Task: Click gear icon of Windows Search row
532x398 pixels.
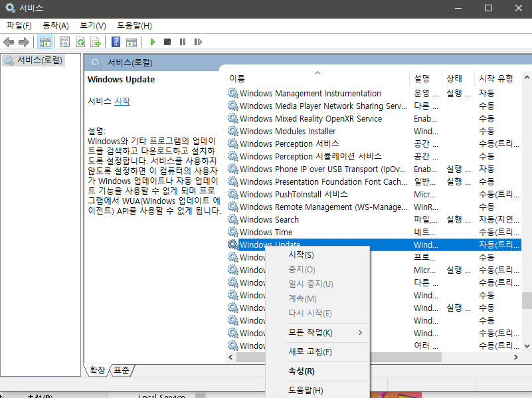Action: [x=232, y=219]
